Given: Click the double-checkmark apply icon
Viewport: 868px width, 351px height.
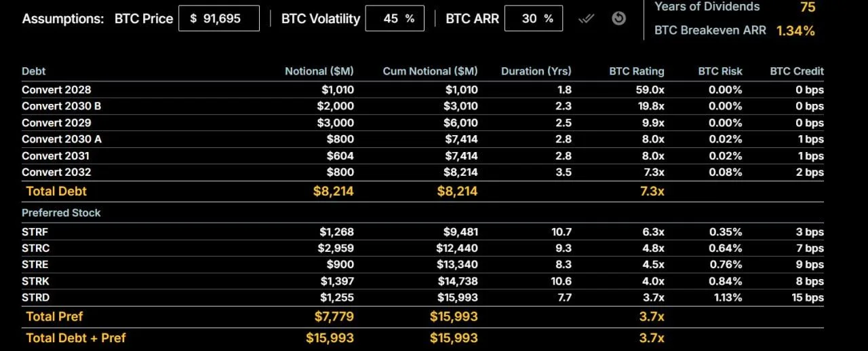Looking at the screenshot, I should (x=586, y=19).
